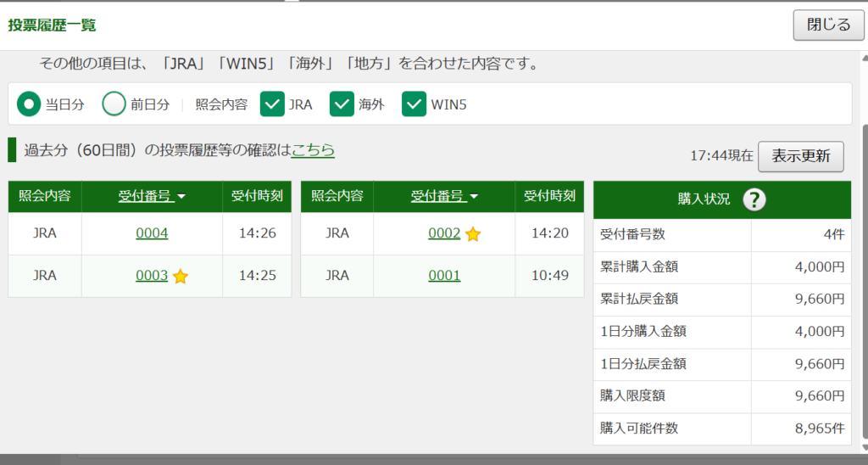
Task: Click the sort arrow in left table header
Action: (181, 197)
